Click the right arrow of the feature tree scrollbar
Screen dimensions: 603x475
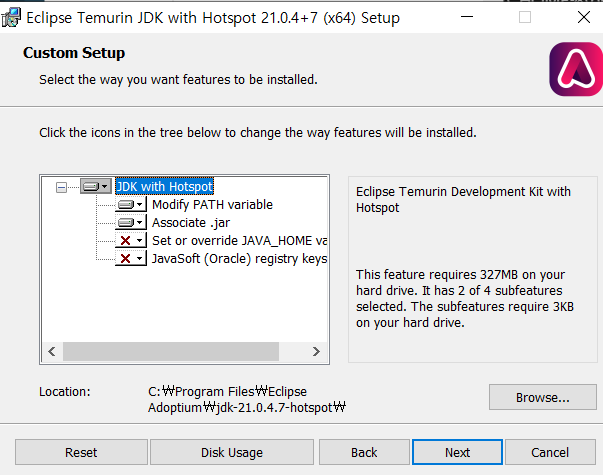316,351
